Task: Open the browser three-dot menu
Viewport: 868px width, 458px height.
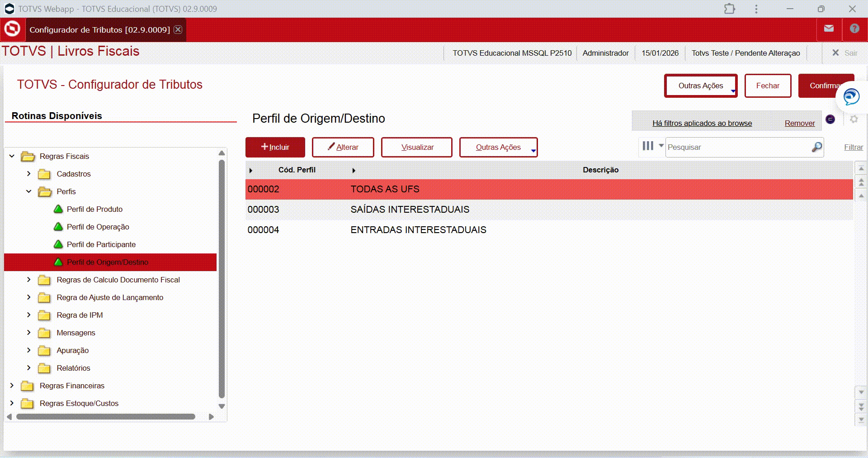Action: (756, 9)
